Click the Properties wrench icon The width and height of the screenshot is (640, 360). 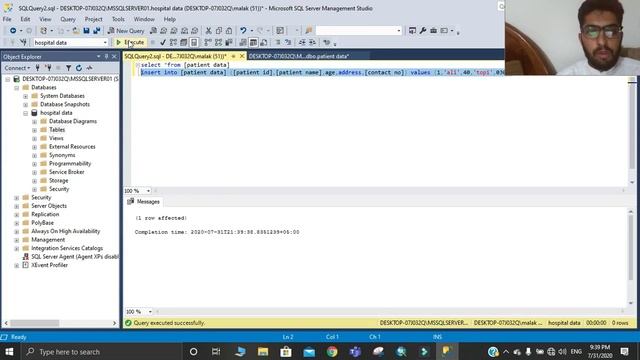click(x=423, y=31)
